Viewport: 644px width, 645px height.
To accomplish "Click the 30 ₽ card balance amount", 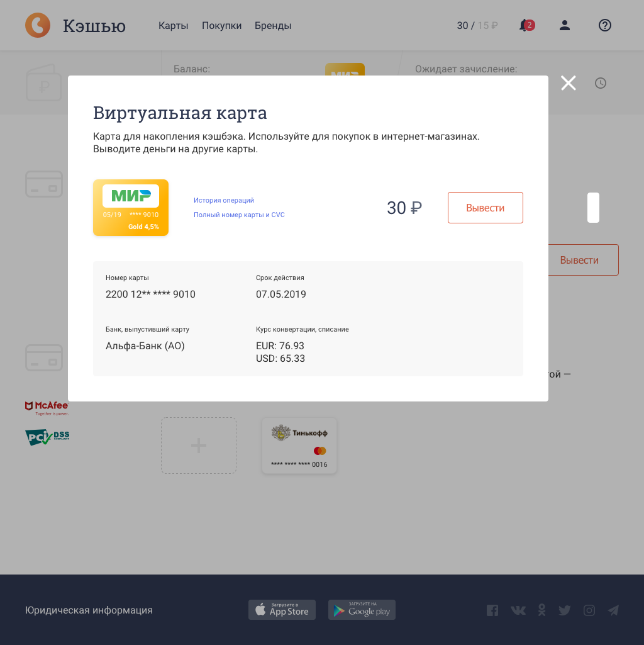I will [404, 208].
